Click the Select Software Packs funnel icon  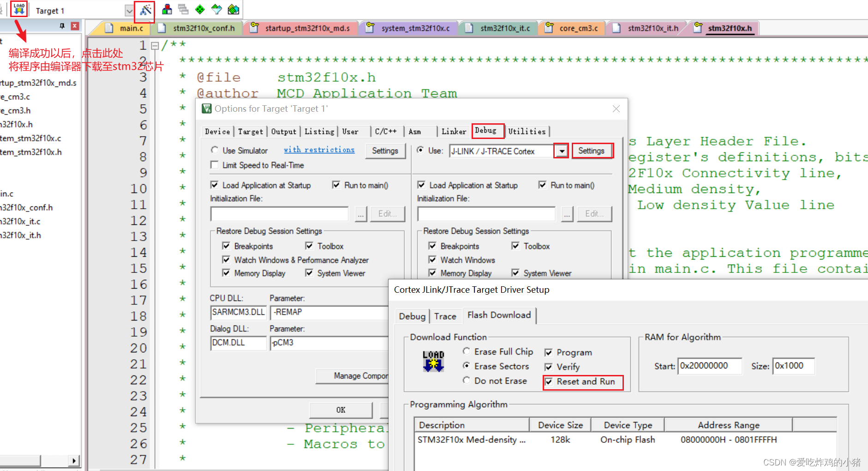(x=216, y=9)
